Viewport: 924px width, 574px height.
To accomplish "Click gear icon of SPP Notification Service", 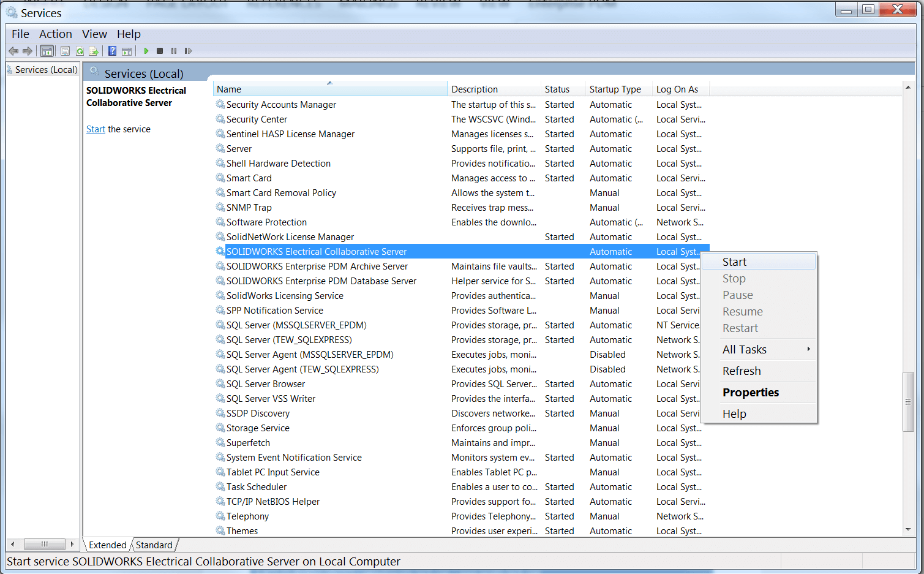I will point(220,310).
